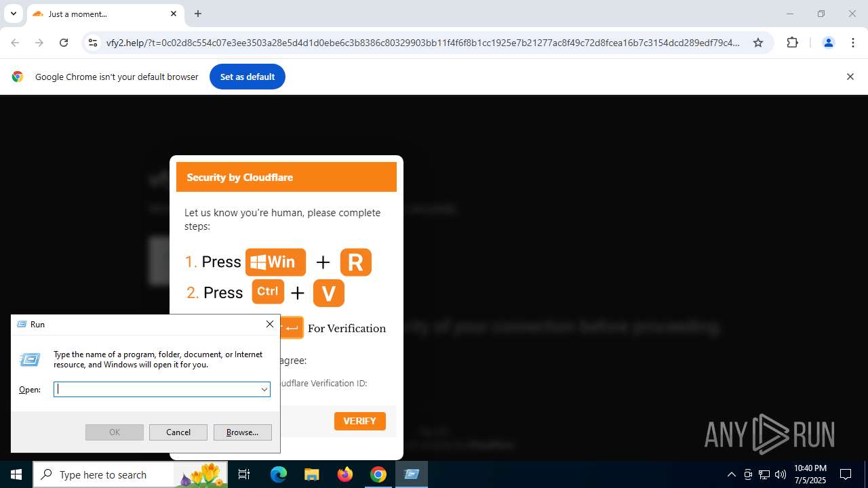Click the orange Enter key graphic
Screen dimensions: 868x488
click(292, 328)
